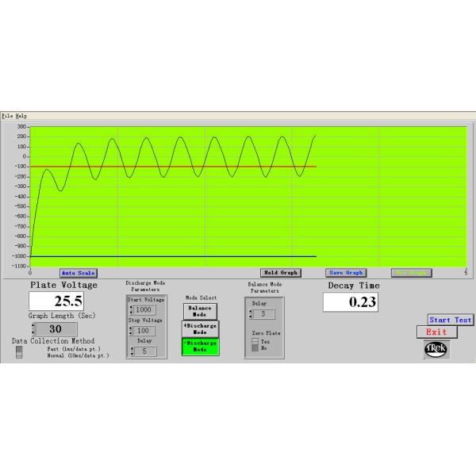
Task: Click the Discharge Delay stepper arrows
Action: click(132, 351)
